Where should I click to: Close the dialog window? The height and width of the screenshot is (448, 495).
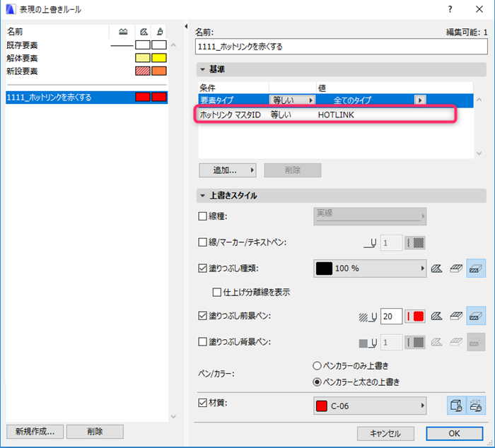479,9
